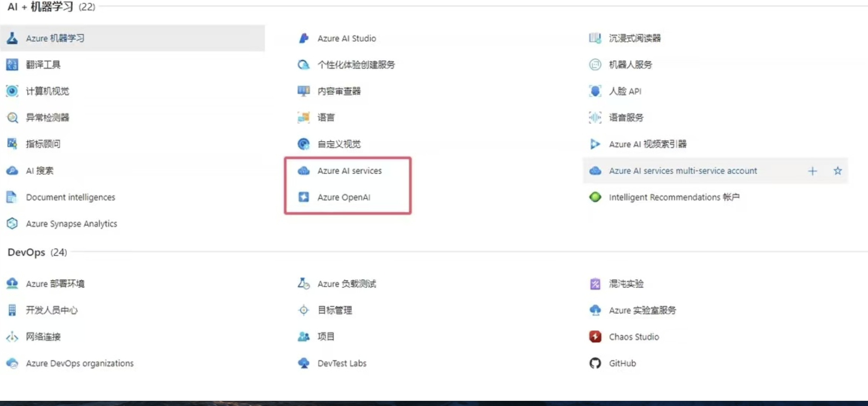Image resolution: width=868 pixels, height=406 pixels.
Task: Click the Azure 机器学习 flask icon
Action: [x=12, y=38]
